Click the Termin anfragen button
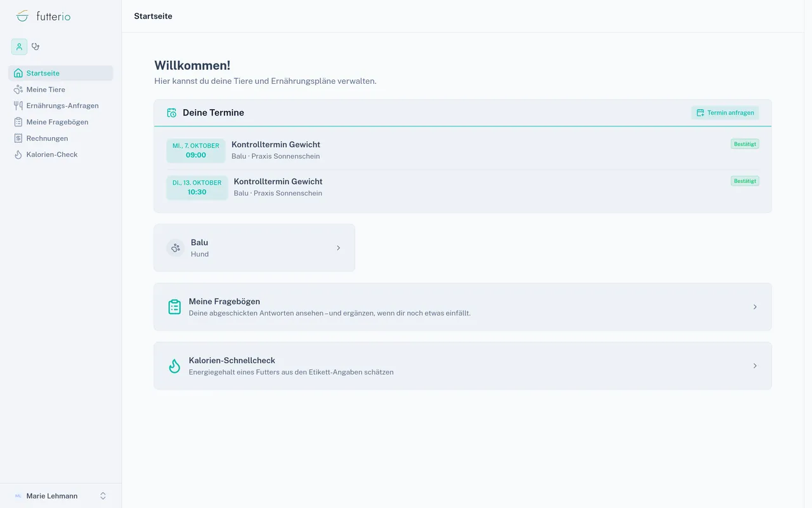 point(725,112)
